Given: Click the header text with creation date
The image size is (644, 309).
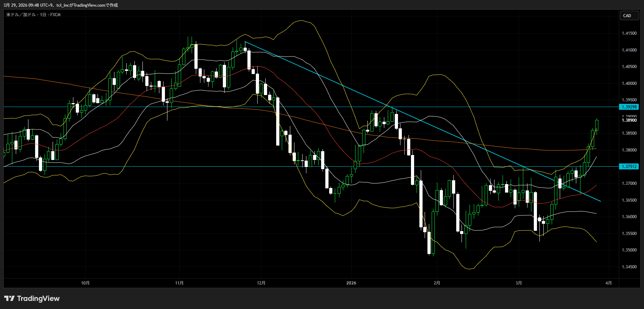Looking at the screenshot, I should pos(61,5).
